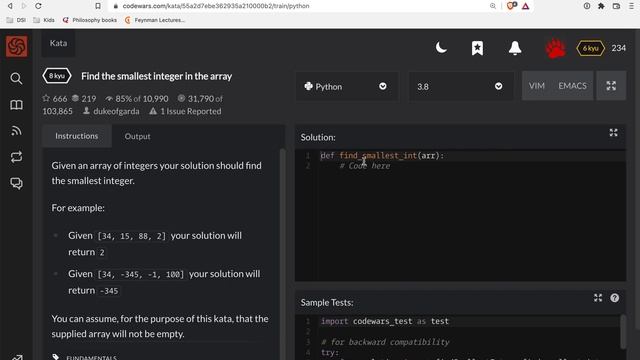Open the discussion chat icon in sidebar
640x360 pixels.
pos(16,183)
